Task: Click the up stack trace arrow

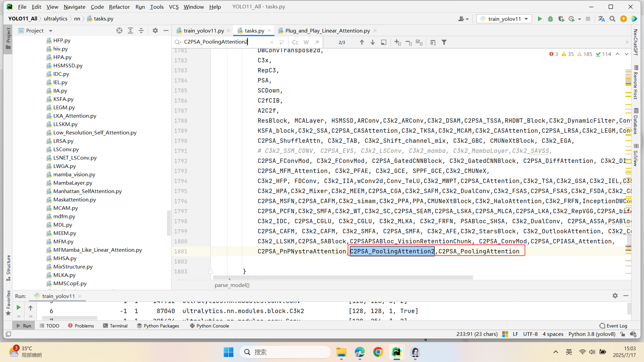Action: 31,308
